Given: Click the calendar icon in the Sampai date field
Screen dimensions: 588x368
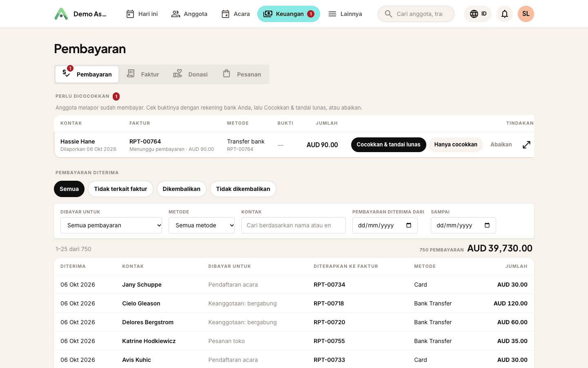Looking at the screenshot, I should pos(487,225).
